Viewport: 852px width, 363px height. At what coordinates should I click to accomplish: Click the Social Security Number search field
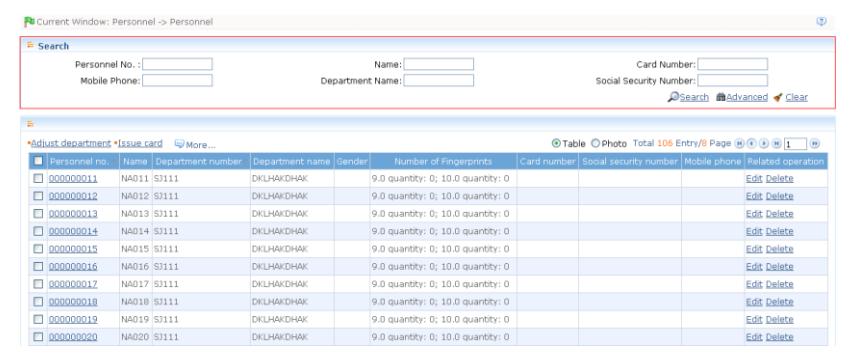click(732, 80)
